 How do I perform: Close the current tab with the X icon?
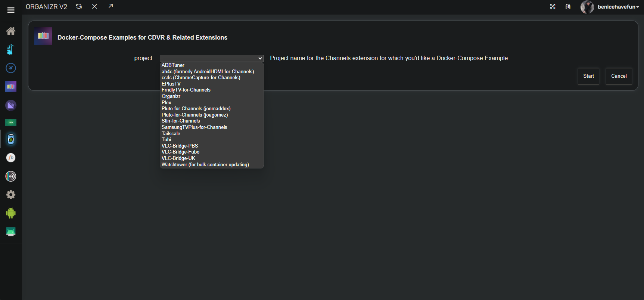[x=95, y=6]
